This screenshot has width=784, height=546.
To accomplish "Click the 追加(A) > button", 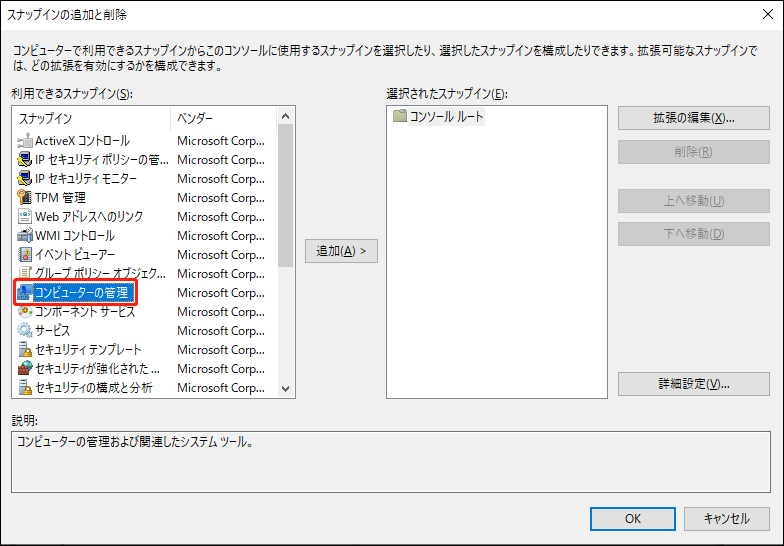I will click(342, 250).
